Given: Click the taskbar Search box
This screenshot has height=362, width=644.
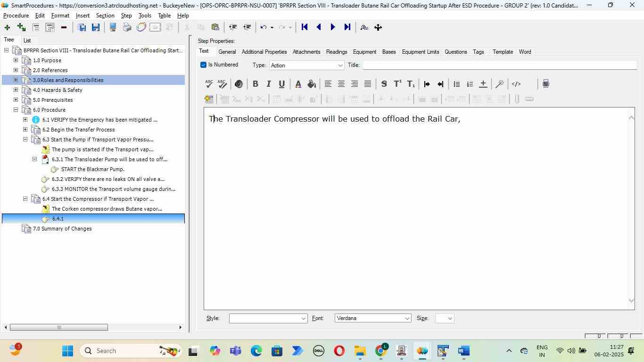Looking at the screenshot, I should (130, 351).
